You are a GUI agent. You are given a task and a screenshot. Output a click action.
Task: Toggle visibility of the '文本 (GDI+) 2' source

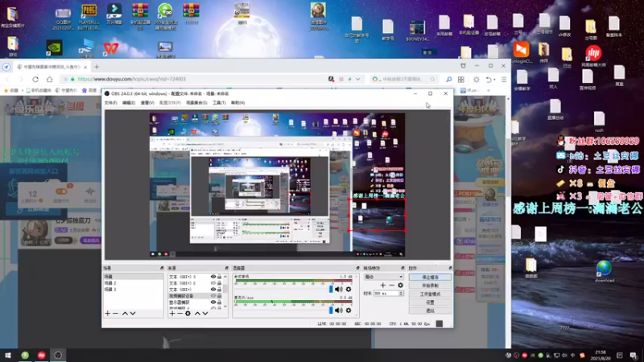[x=213, y=283]
